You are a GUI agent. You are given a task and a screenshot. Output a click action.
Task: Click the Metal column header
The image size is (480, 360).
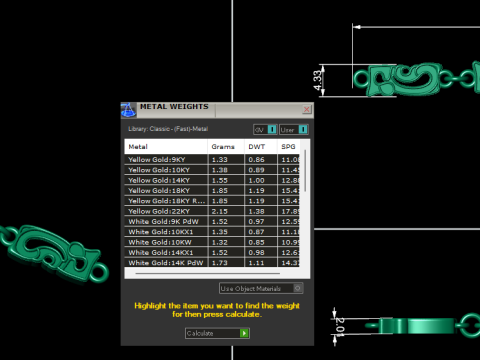[x=166, y=147]
